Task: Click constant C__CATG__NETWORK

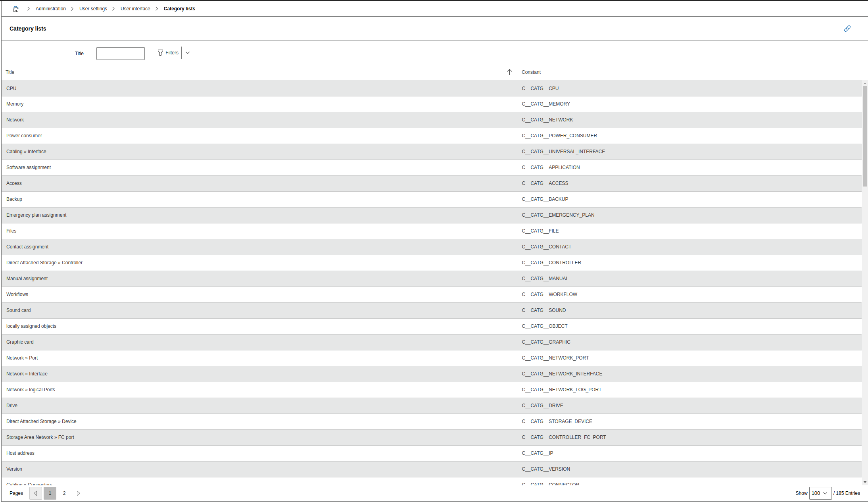Action: (547, 120)
